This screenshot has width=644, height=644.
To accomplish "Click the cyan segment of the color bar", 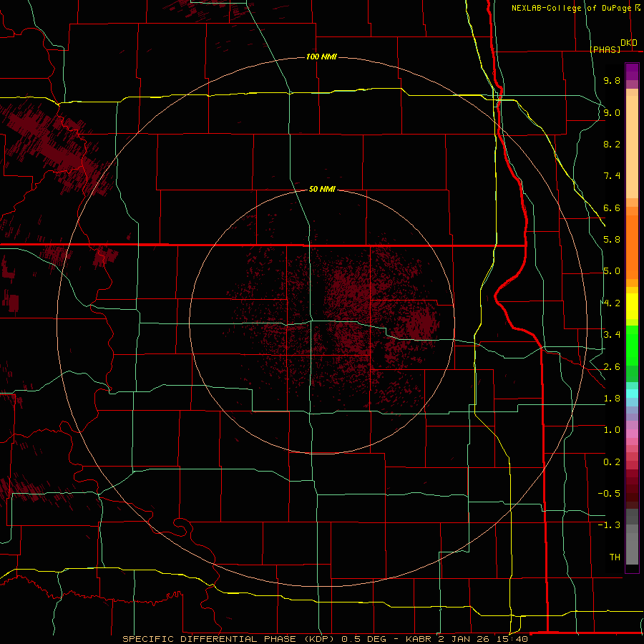I will click(x=632, y=394).
